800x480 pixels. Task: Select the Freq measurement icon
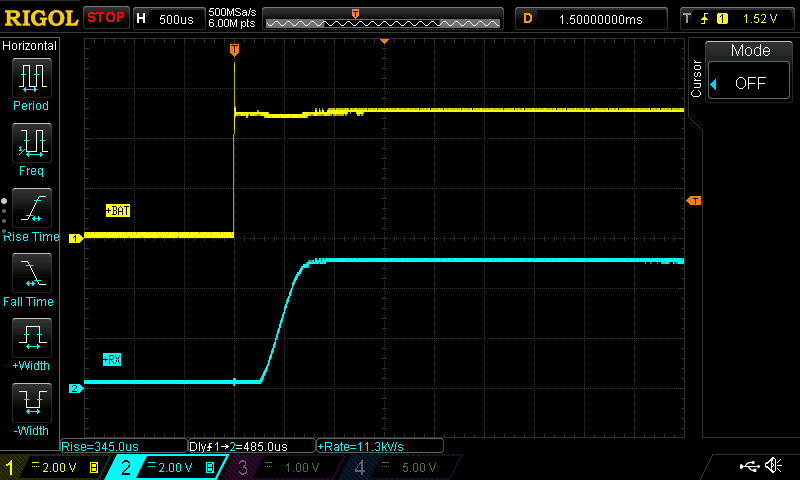(x=32, y=143)
